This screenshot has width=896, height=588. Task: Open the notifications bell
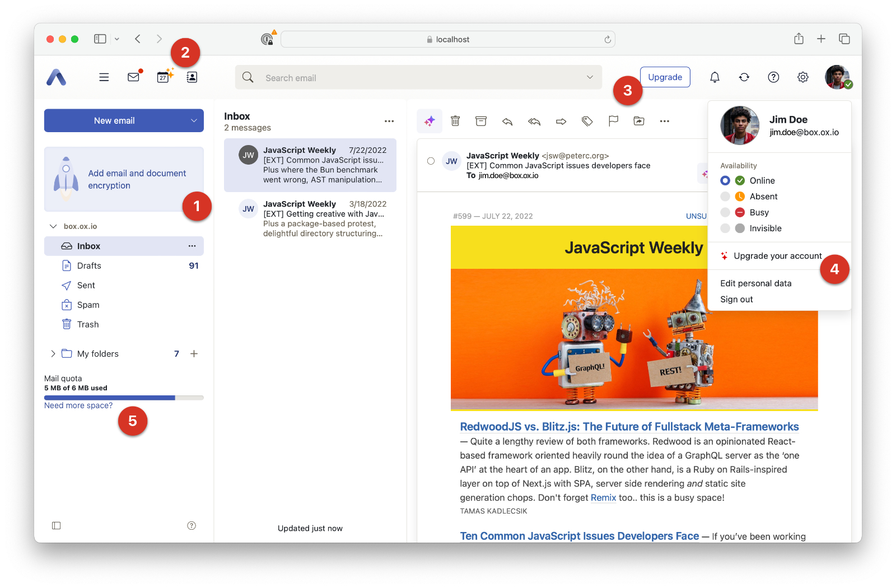pyautogui.click(x=715, y=77)
